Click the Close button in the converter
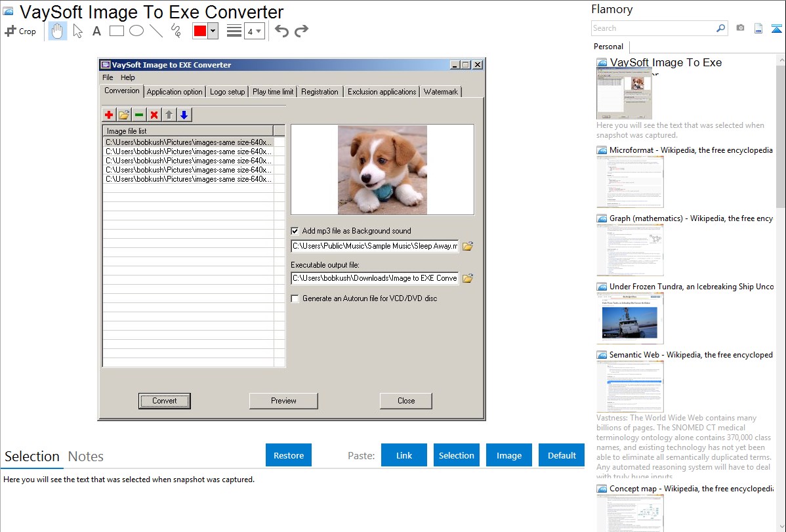786x532 pixels. coord(406,401)
